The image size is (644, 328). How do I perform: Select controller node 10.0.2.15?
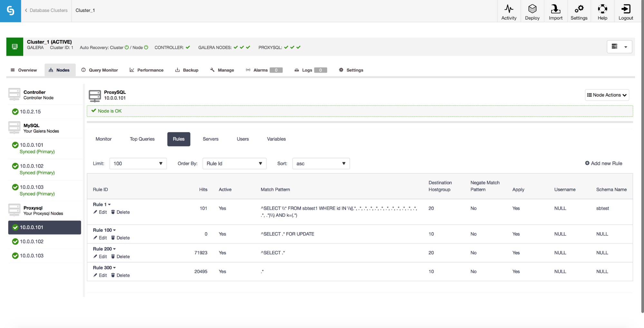click(x=30, y=112)
